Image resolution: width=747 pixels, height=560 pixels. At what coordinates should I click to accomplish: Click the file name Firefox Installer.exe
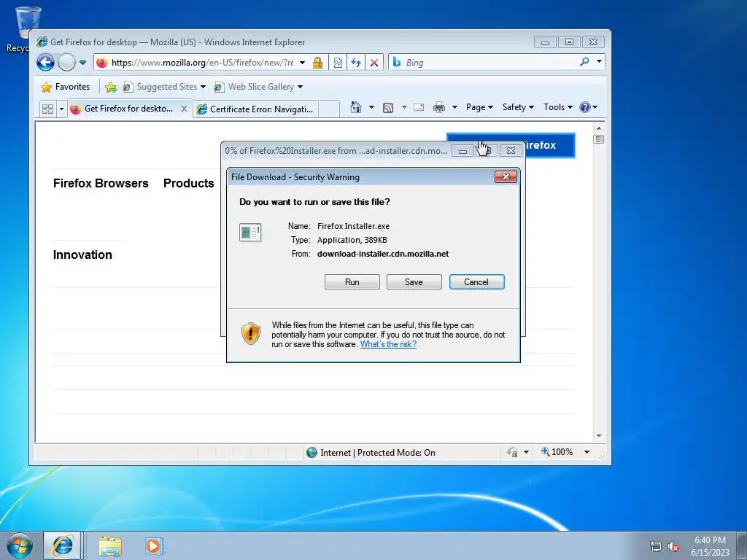[354, 226]
